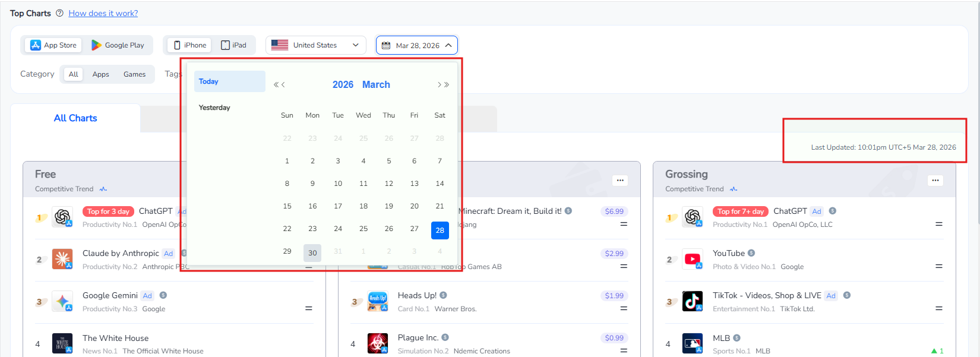980x357 pixels.
Task: Click the Top Charts help question mark icon
Action: point(59,13)
